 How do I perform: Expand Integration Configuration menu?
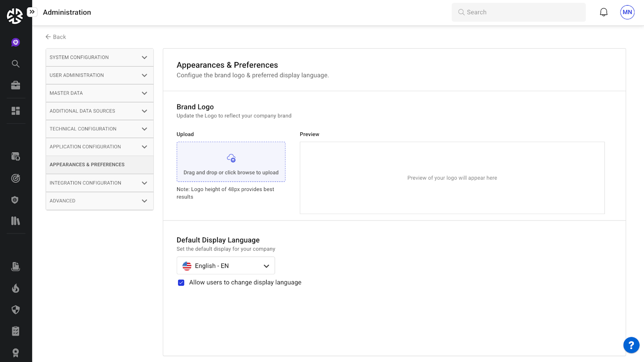(99, 183)
